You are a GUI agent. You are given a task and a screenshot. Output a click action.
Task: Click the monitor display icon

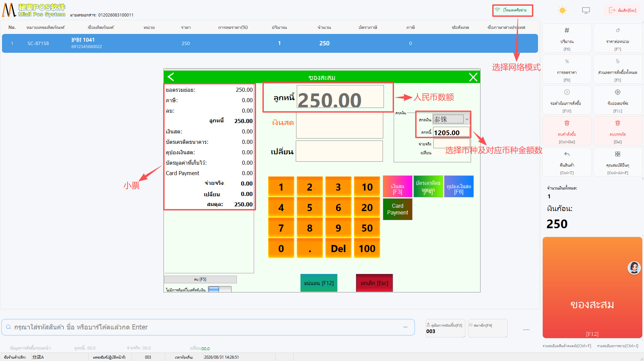[586, 10]
